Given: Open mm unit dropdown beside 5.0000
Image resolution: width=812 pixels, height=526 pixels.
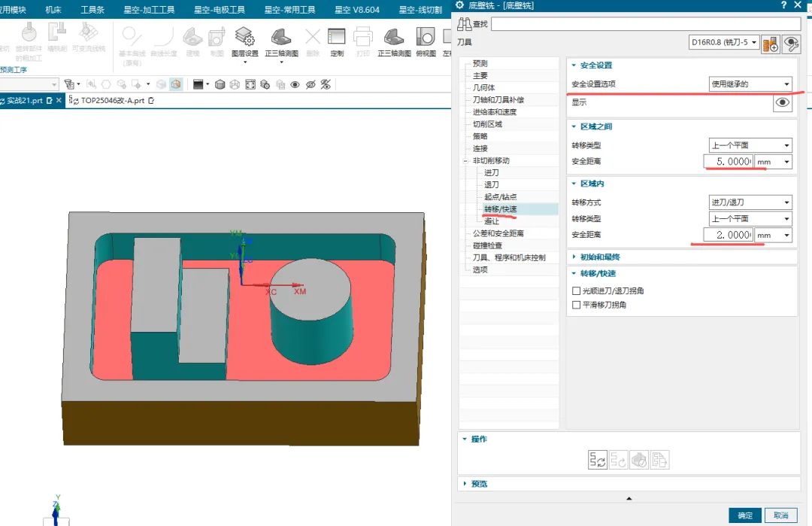Looking at the screenshot, I should (773, 162).
